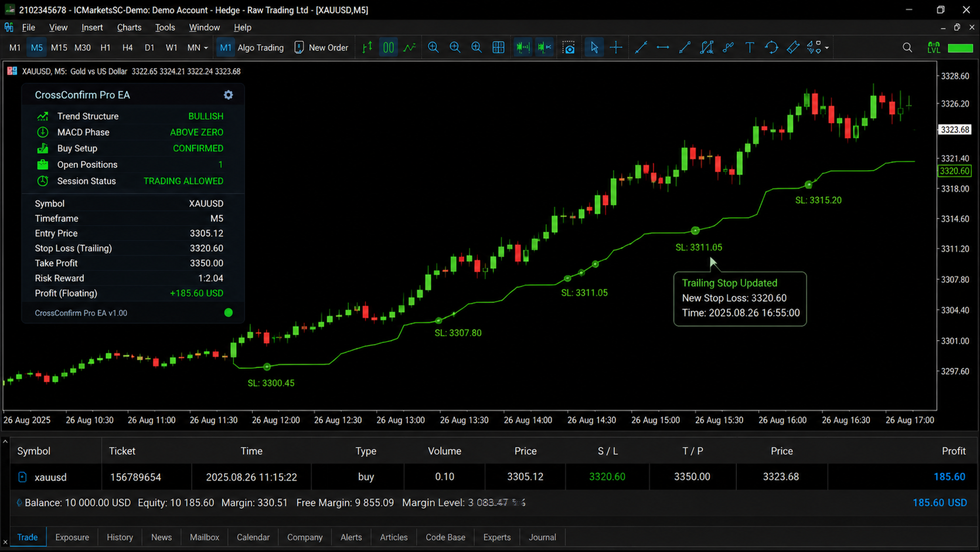Sort positions by the Ticket column header
Image resolution: width=980 pixels, height=552 pixels.
click(122, 451)
